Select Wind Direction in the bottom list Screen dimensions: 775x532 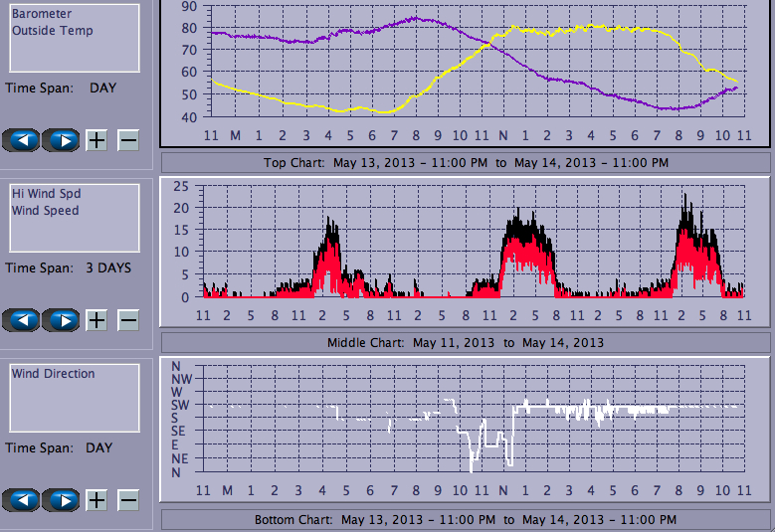[53, 374]
